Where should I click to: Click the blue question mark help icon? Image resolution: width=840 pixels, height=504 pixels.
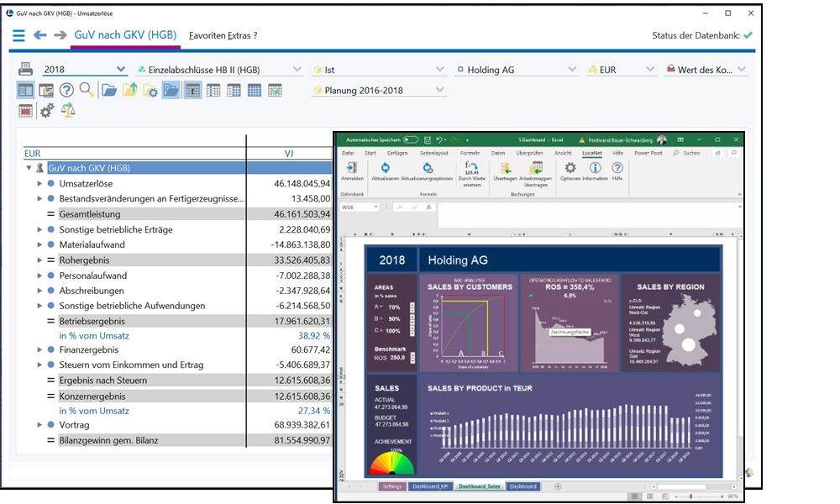(x=66, y=90)
